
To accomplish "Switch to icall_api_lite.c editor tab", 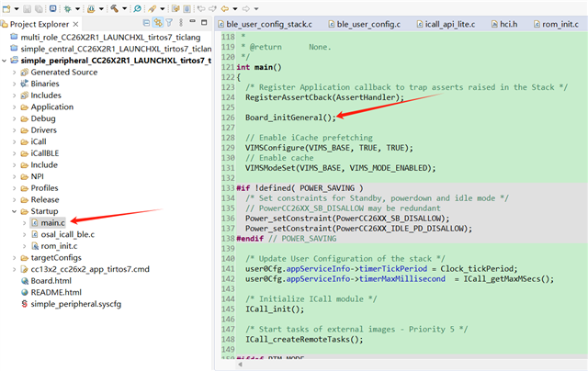I will click(446, 24).
